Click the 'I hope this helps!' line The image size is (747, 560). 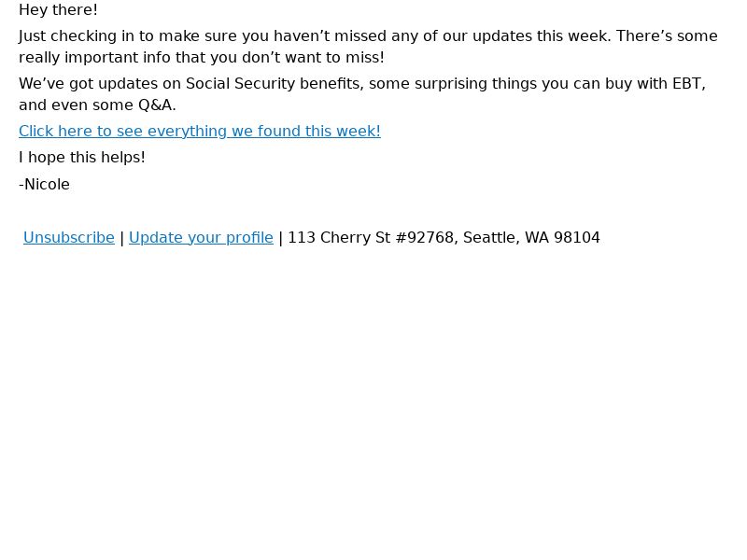coord(82,157)
